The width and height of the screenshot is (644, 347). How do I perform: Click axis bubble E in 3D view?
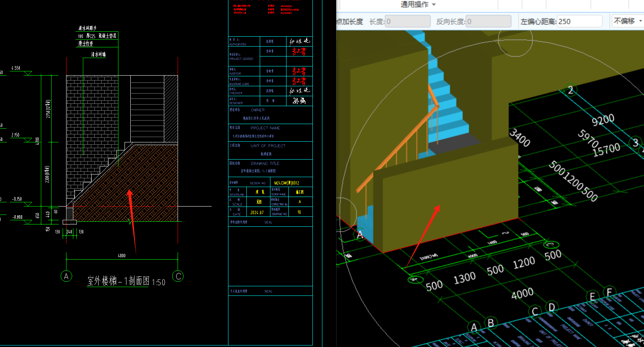coord(592,297)
